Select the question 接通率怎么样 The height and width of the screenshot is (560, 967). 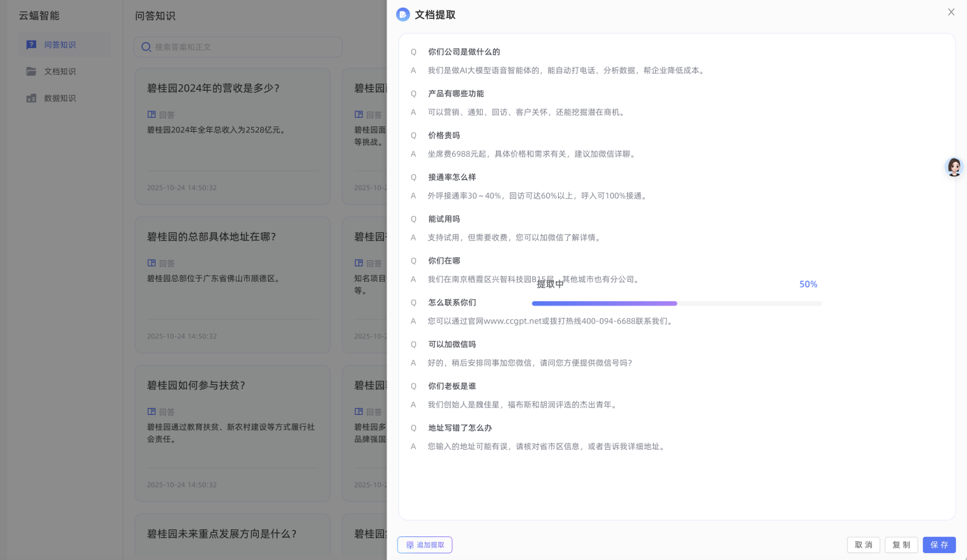click(452, 177)
